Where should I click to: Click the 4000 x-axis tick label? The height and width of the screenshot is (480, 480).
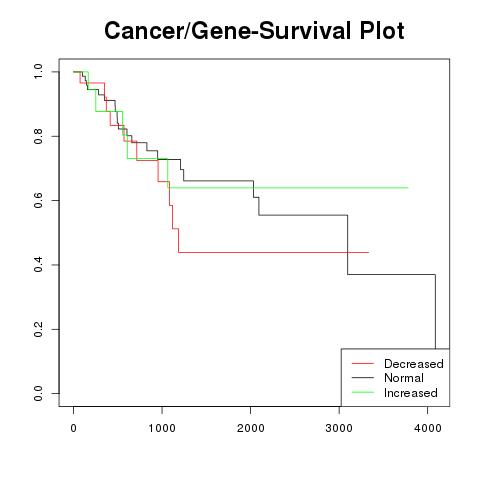pos(428,428)
